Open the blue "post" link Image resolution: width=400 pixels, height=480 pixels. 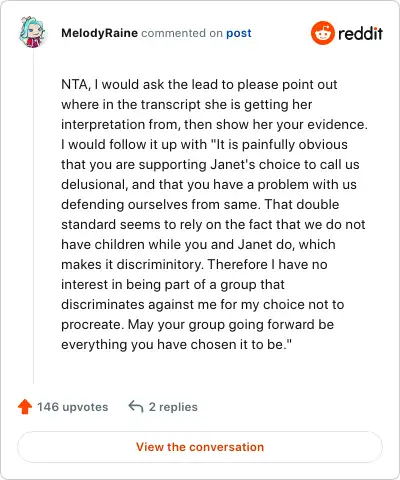coord(239,33)
